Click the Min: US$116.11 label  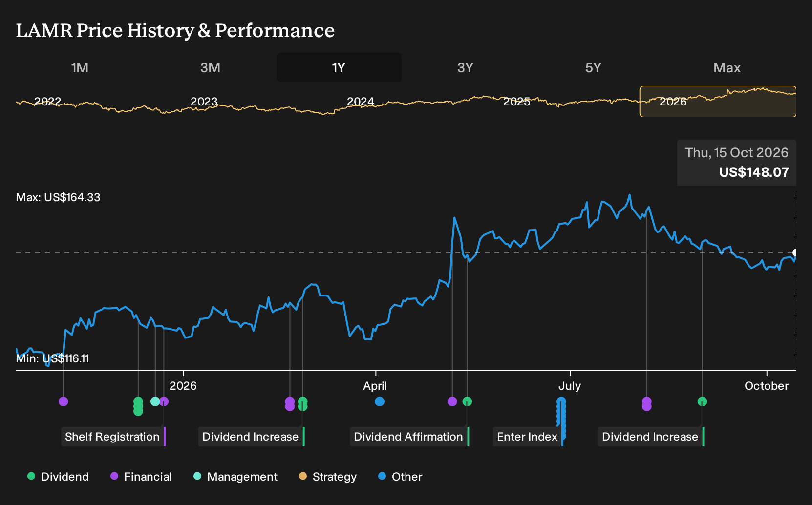click(53, 358)
